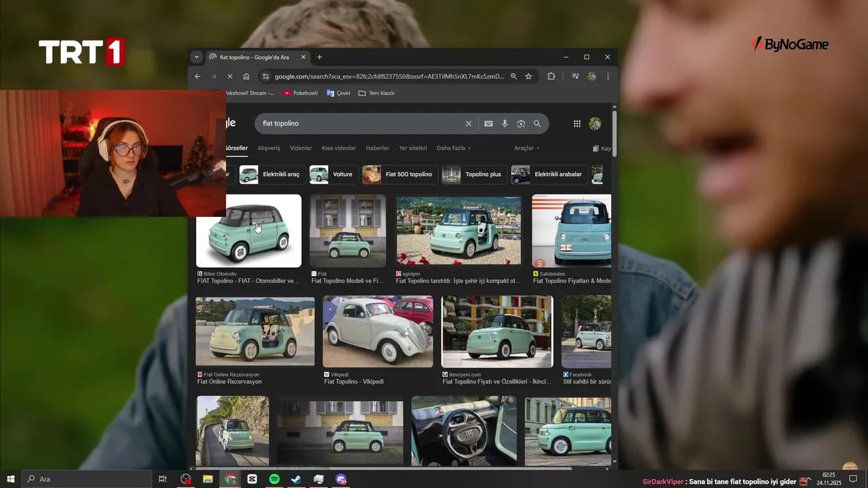Grab the horizontal scrollbar at page bottom
868x488 pixels.
(383, 468)
